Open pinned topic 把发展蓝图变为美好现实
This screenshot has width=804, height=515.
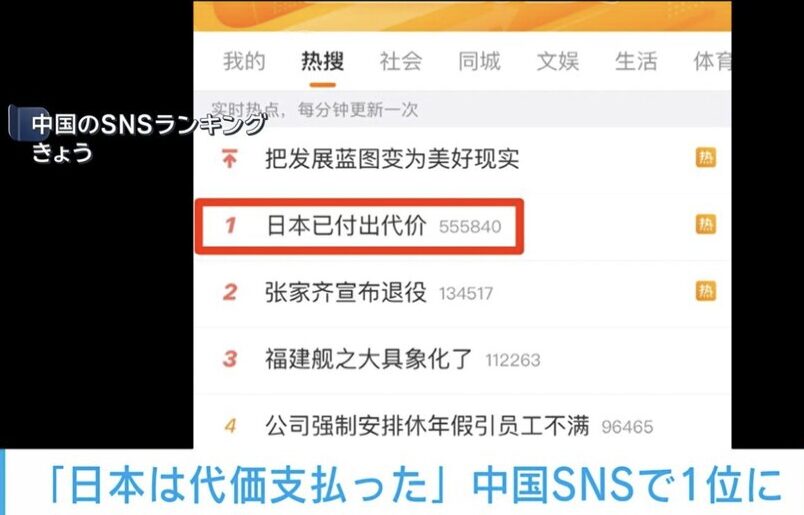click(392, 159)
